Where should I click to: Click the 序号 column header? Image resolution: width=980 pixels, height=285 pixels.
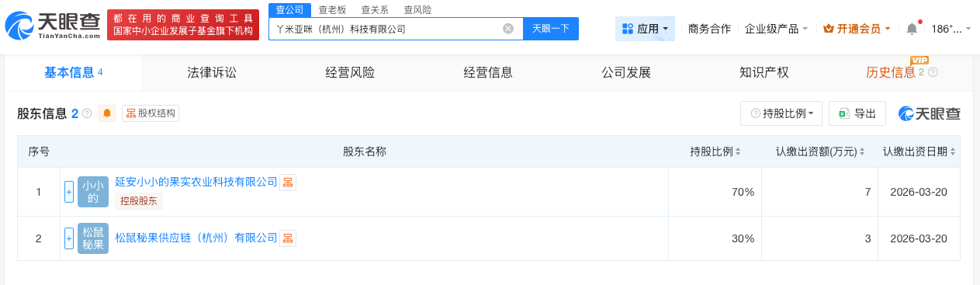[39, 151]
